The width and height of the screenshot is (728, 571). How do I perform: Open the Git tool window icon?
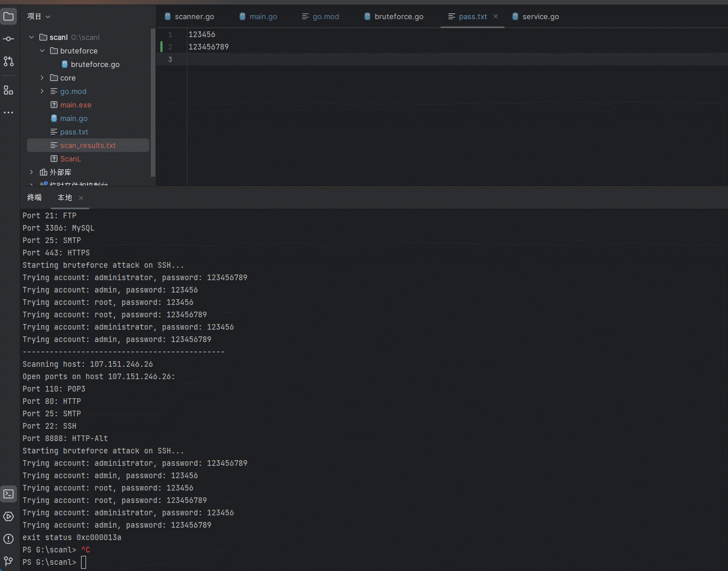(x=8, y=561)
